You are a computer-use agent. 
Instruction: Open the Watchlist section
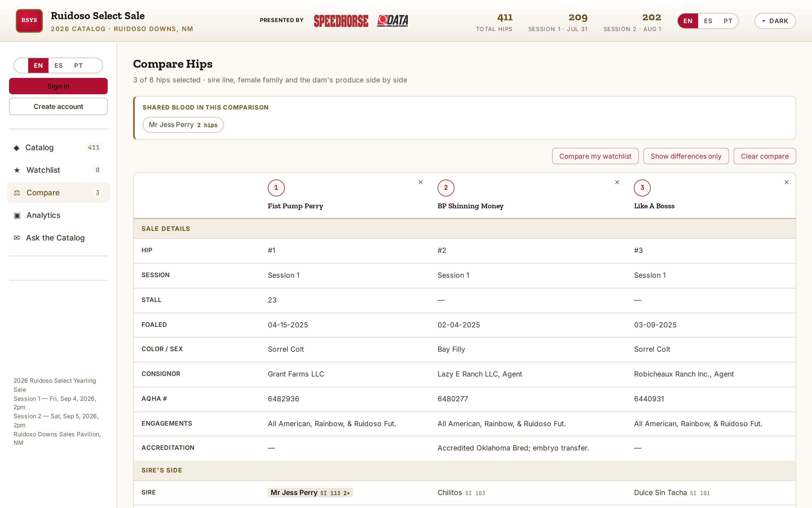click(x=58, y=170)
